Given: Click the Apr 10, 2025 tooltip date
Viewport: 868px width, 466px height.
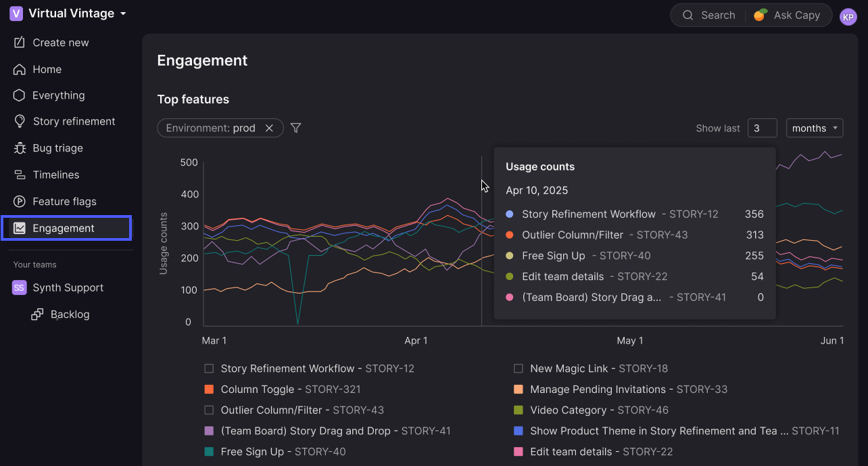Looking at the screenshot, I should 537,190.
